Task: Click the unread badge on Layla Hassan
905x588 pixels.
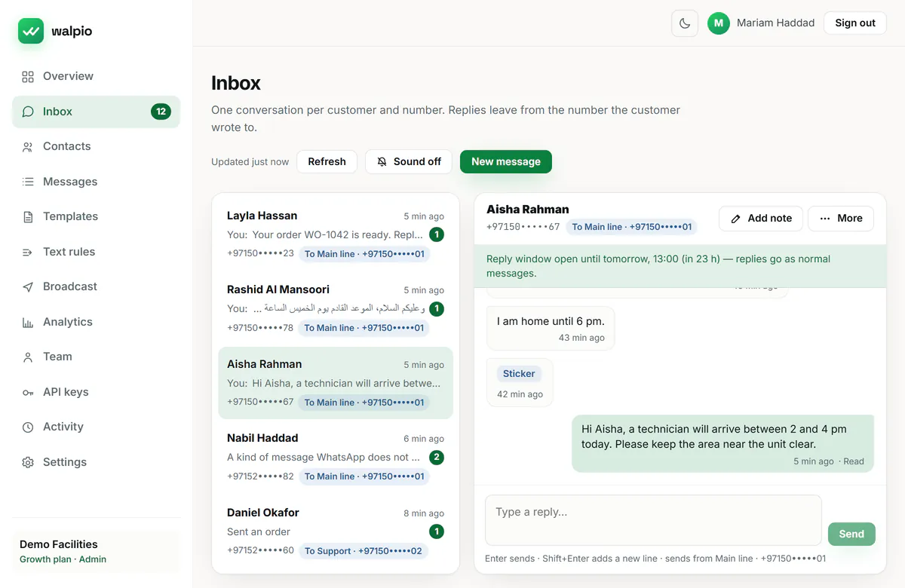Action: [437, 234]
